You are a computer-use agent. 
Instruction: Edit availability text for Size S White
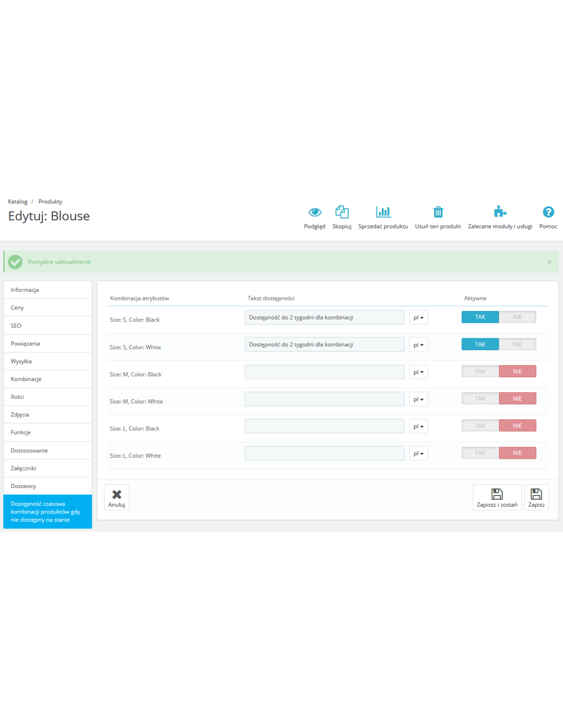(x=324, y=345)
